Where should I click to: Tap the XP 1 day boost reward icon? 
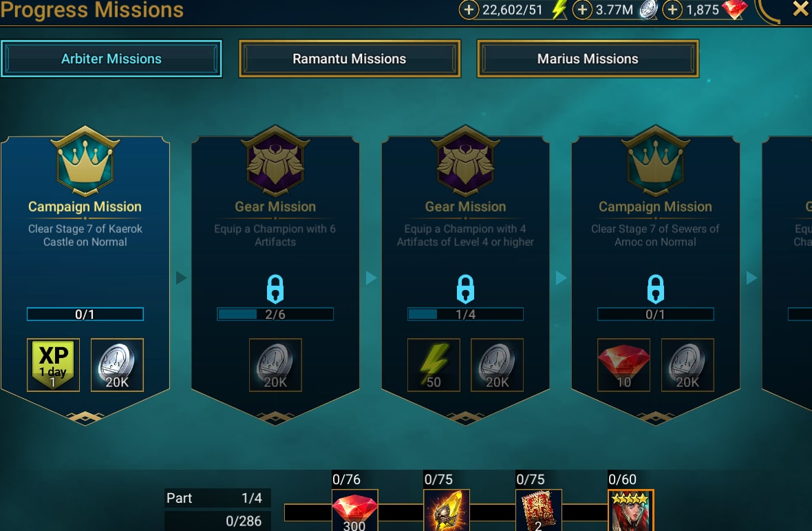point(54,365)
